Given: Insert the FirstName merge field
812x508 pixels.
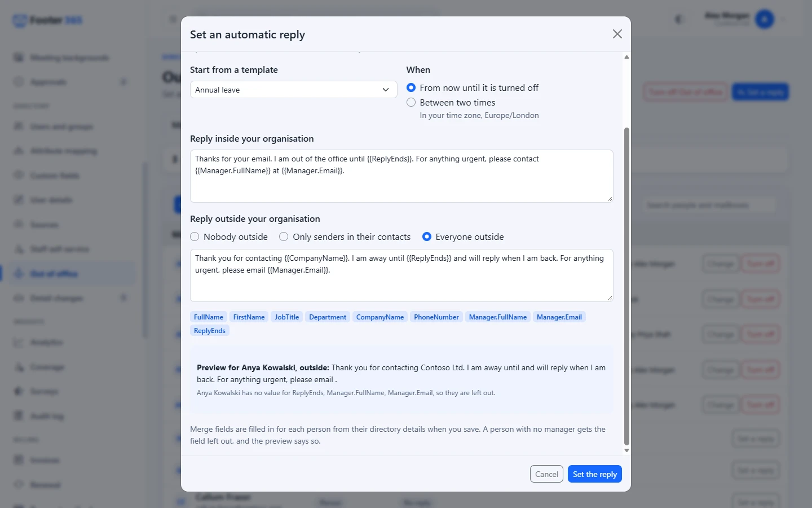Looking at the screenshot, I should click(x=249, y=317).
